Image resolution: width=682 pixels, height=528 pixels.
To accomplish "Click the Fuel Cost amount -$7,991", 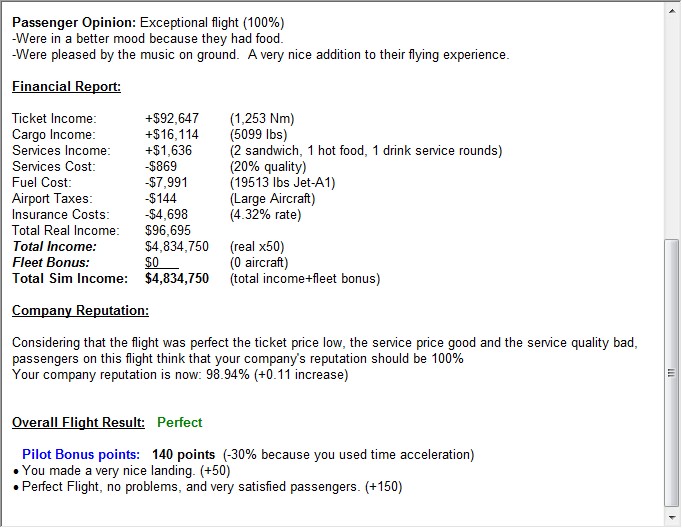I will (x=166, y=183).
